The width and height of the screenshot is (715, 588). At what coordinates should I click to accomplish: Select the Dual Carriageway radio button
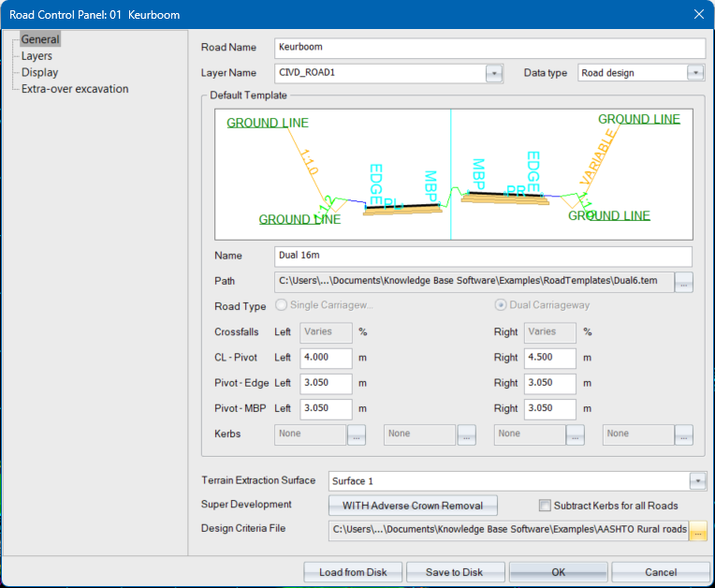click(501, 305)
